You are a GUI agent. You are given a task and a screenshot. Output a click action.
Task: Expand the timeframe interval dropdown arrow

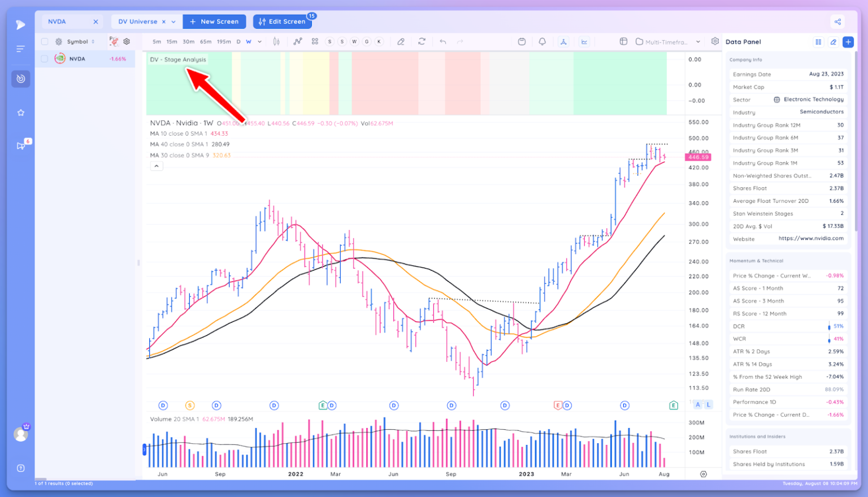click(259, 41)
